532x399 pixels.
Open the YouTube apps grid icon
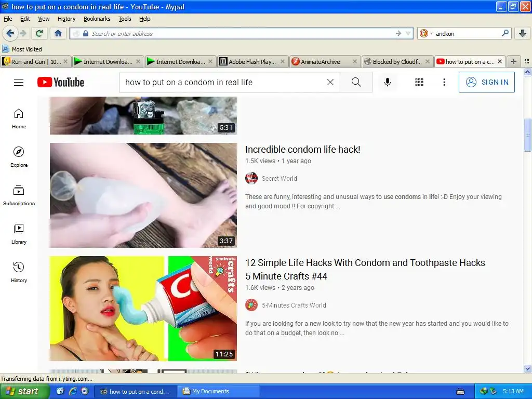419,82
